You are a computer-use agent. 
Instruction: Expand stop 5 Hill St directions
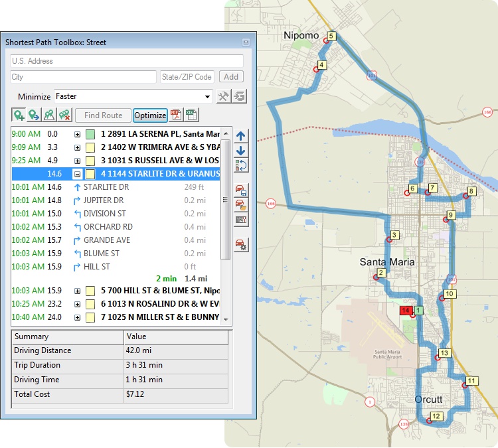pos(78,291)
